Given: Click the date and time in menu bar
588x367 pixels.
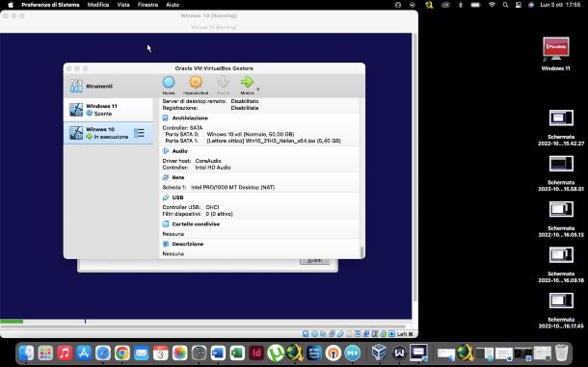Looking at the screenshot, I should pos(560,5).
